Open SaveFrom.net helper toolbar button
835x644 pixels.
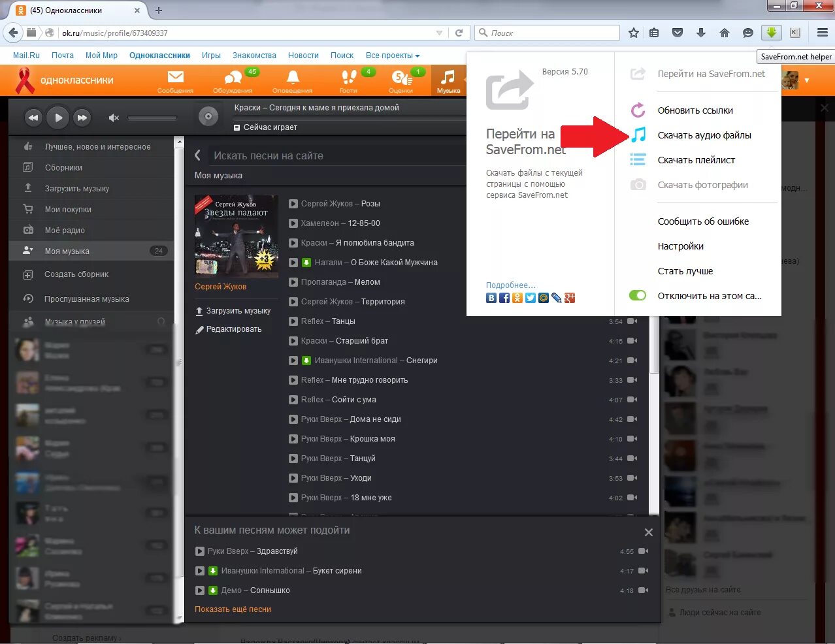coord(772,33)
